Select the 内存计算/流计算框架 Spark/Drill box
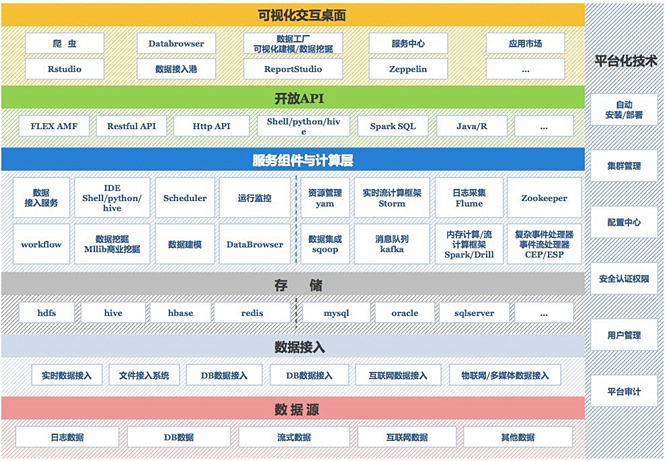666x461 pixels. pos(469,244)
